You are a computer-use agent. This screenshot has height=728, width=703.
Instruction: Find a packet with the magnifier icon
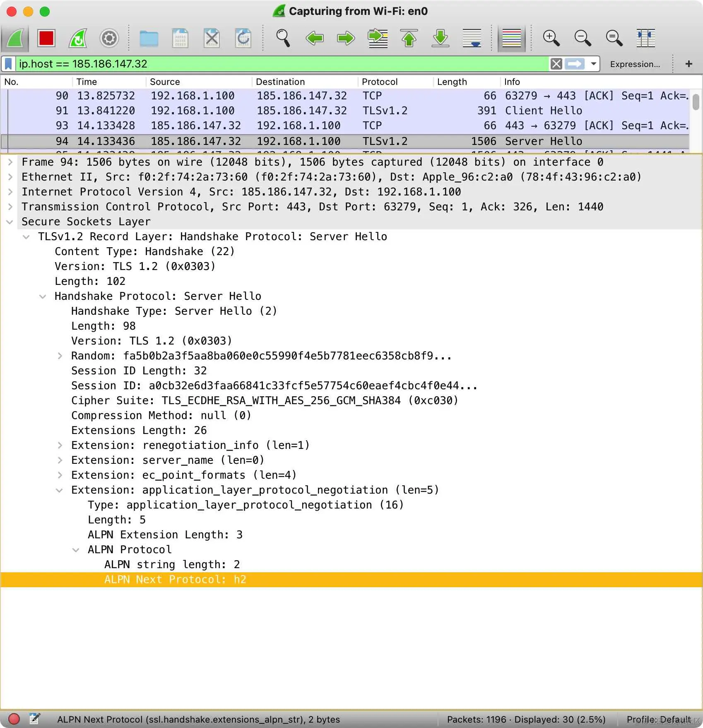pos(283,39)
